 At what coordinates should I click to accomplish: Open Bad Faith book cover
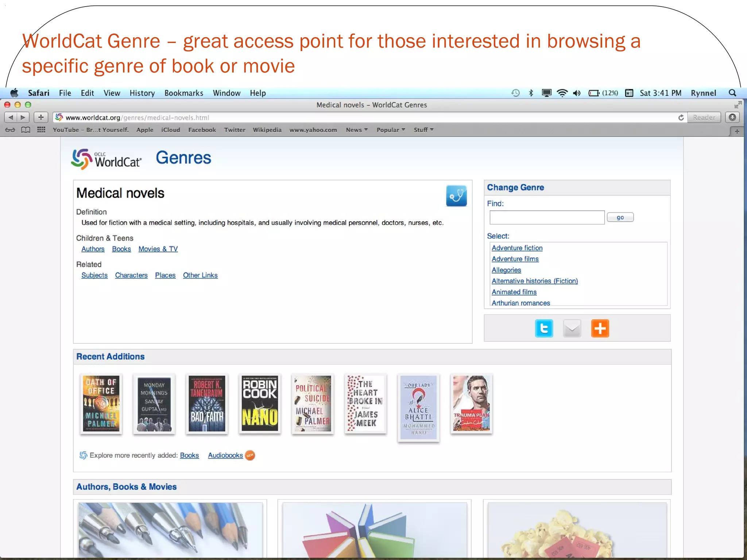tap(207, 404)
